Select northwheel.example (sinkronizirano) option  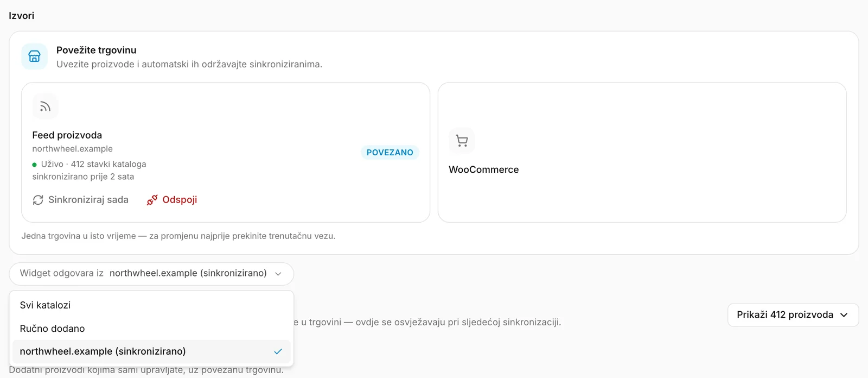pos(151,351)
